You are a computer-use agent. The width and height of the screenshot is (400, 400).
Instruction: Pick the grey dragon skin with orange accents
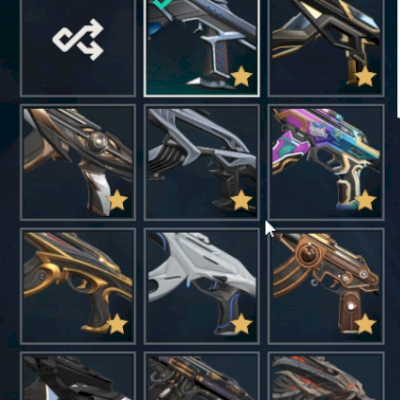[x=326, y=376]
